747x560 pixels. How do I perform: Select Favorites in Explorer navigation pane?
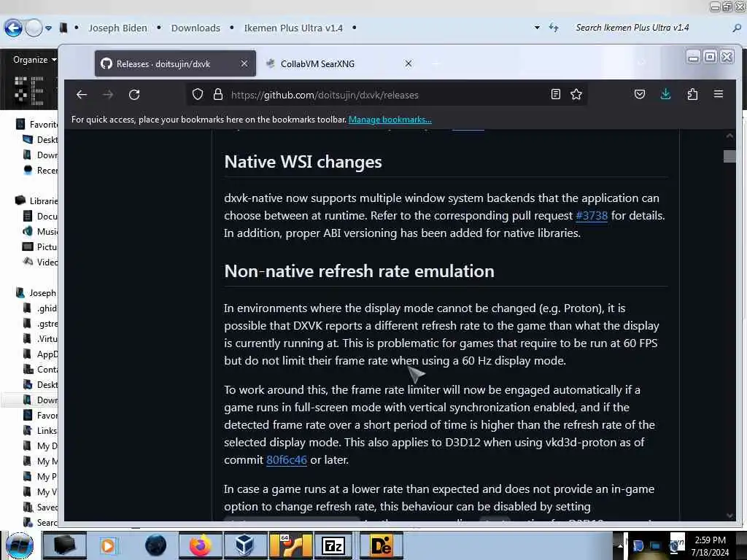click(x=36, y=124)
